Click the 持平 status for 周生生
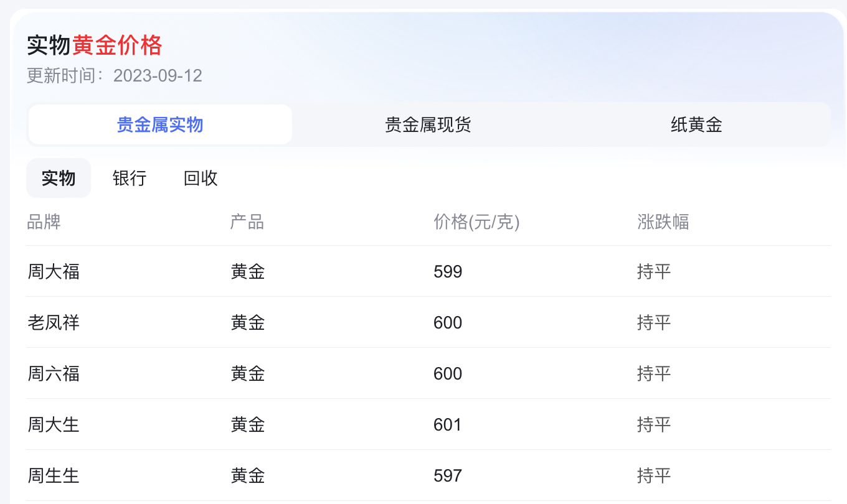This screenshot has height=504, width=847. coord(654,475)
